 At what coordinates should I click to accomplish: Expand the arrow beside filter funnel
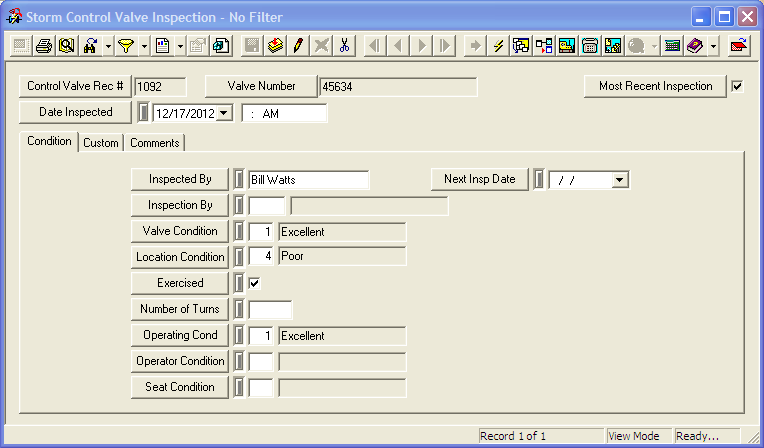144,46
